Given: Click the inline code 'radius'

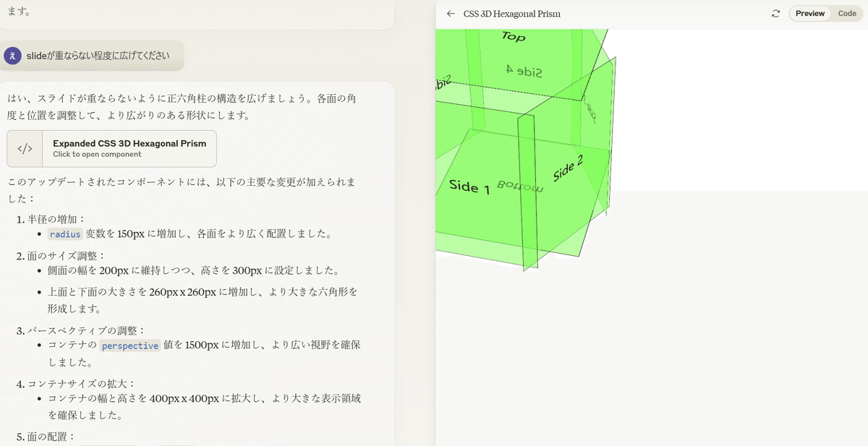Looking at the screenshot, I should click(65, 234).
